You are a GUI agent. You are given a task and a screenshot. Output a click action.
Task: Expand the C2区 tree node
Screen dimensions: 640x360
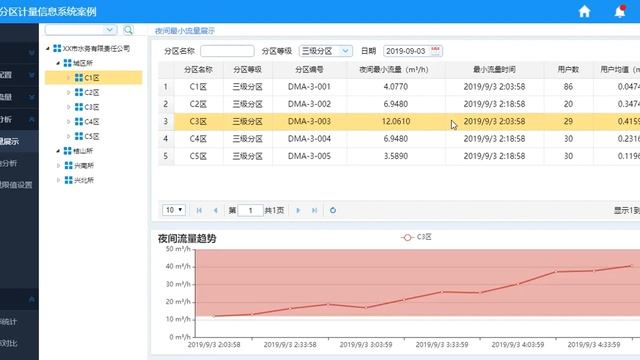click(x=69, y=92)
